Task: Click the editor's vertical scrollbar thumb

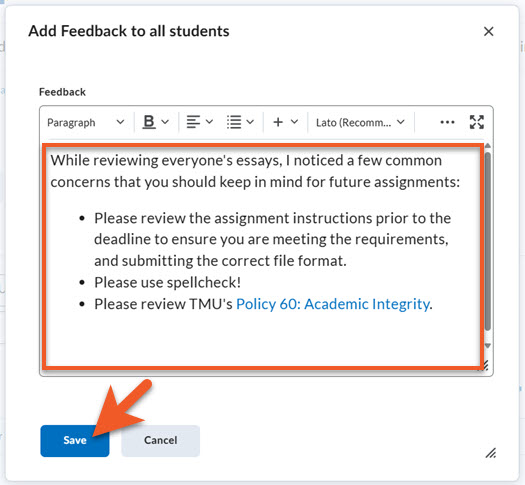Action: tap(488, 241)
